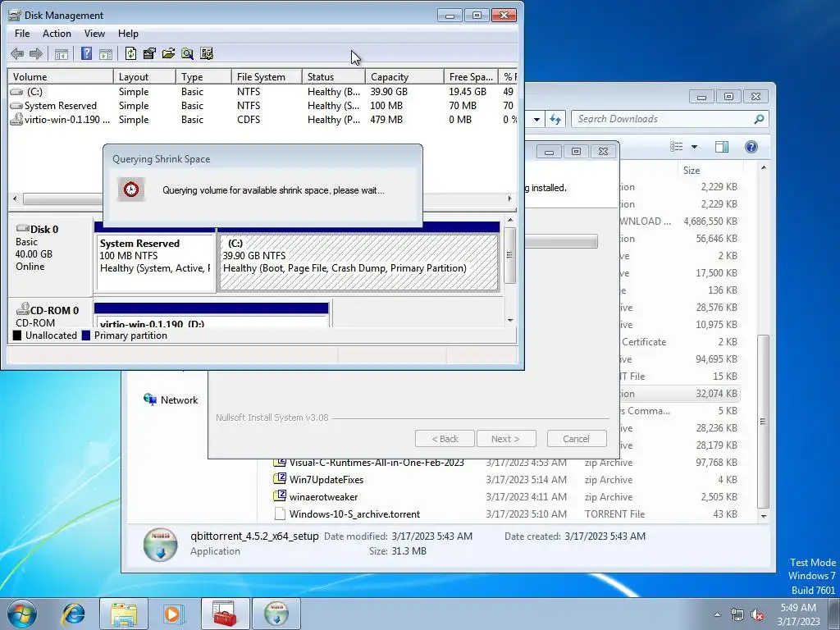Click the Windows Start button

click(22, 614)
